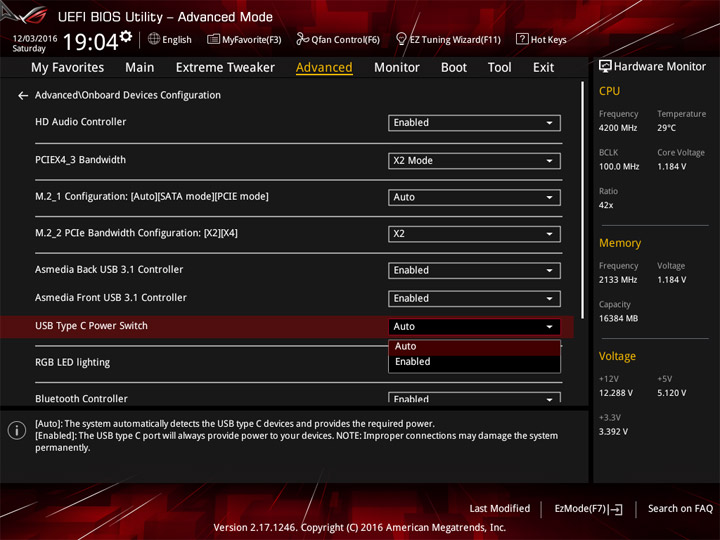
Task: Click the 12/03/2016 Saturday date
Action: 34,43
